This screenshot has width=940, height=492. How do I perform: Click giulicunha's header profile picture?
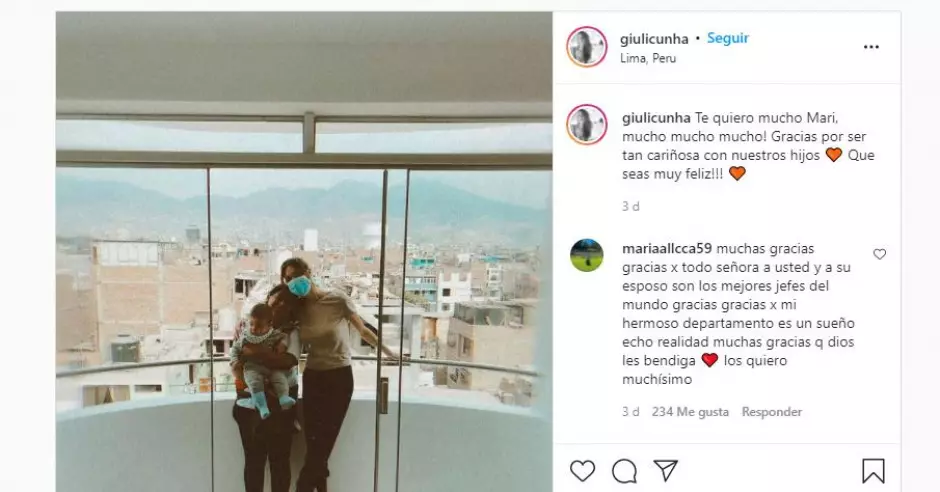coord(587,47)
